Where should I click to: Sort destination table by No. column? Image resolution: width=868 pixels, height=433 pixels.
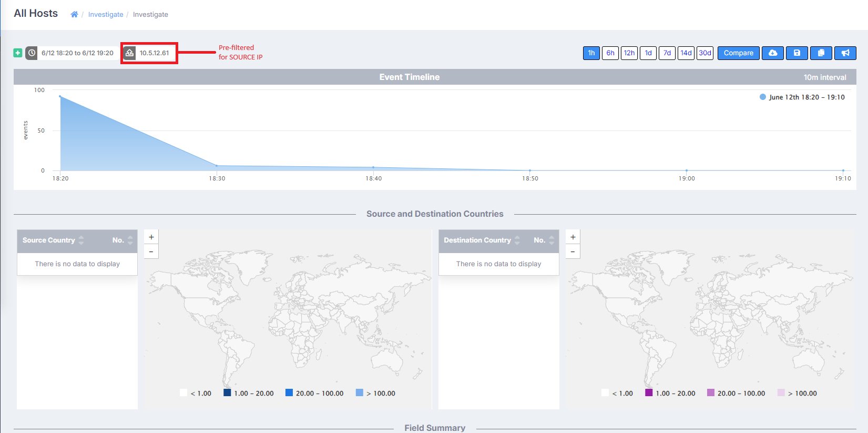[544, 240]
